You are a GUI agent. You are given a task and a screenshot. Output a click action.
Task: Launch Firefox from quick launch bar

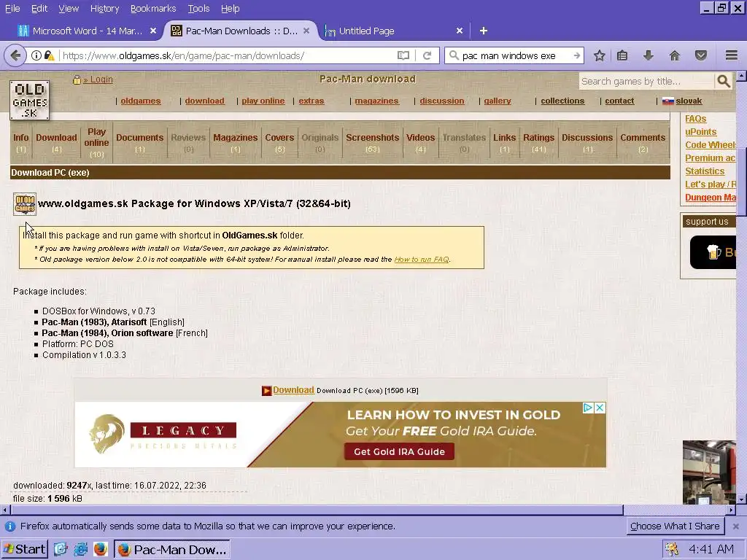(x=100, y=549)
